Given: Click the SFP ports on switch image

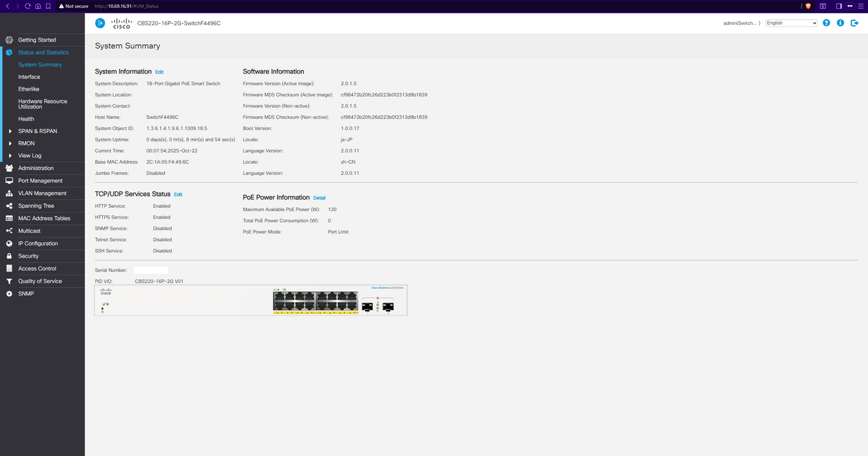Looking at the screenshot, I should 378,306.
